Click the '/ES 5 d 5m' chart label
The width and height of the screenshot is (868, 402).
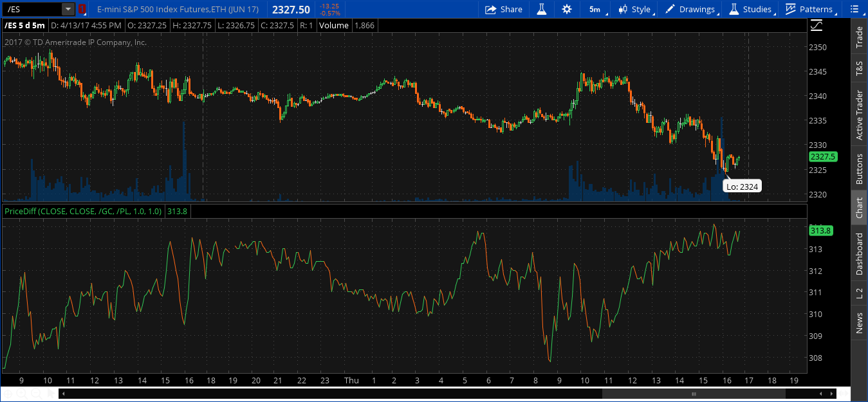coord(25,26)
